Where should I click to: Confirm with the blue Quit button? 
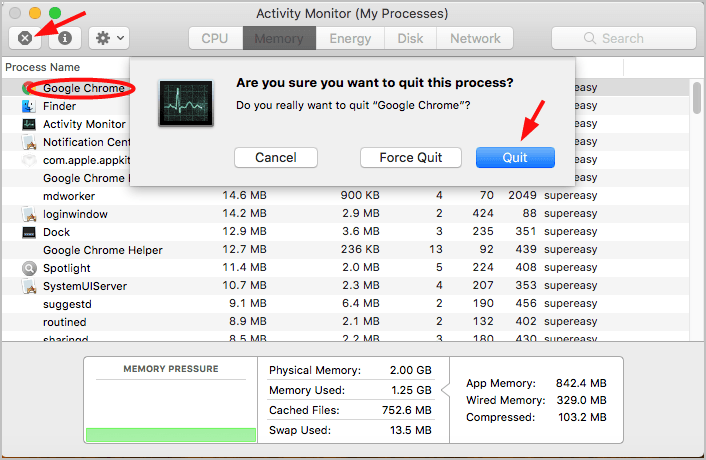tap(515, 158)
